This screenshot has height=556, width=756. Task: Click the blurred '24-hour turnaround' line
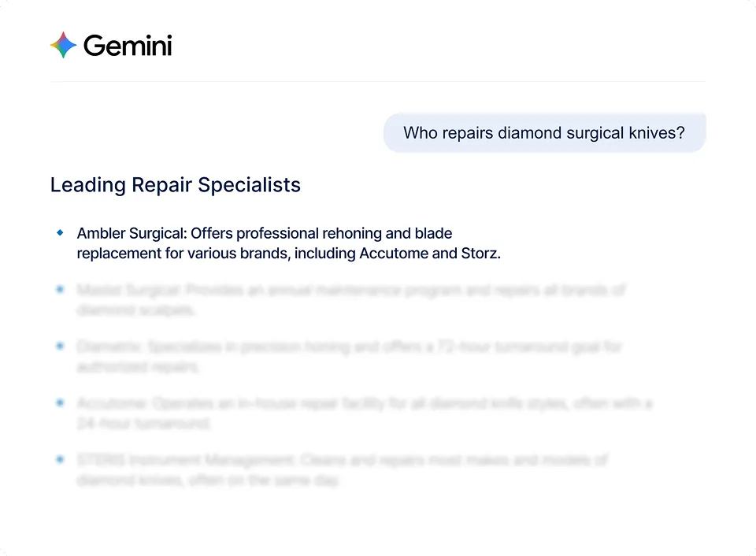[x=143, y=423]
